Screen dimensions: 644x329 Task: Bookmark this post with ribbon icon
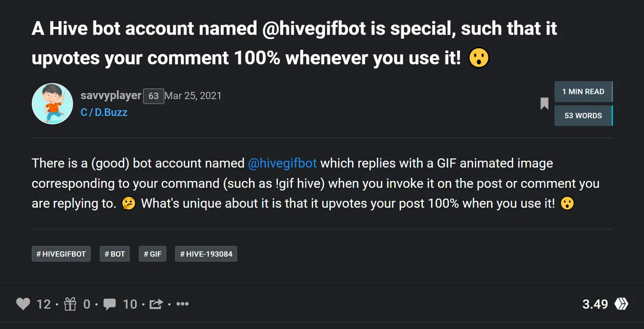(544, 104)
